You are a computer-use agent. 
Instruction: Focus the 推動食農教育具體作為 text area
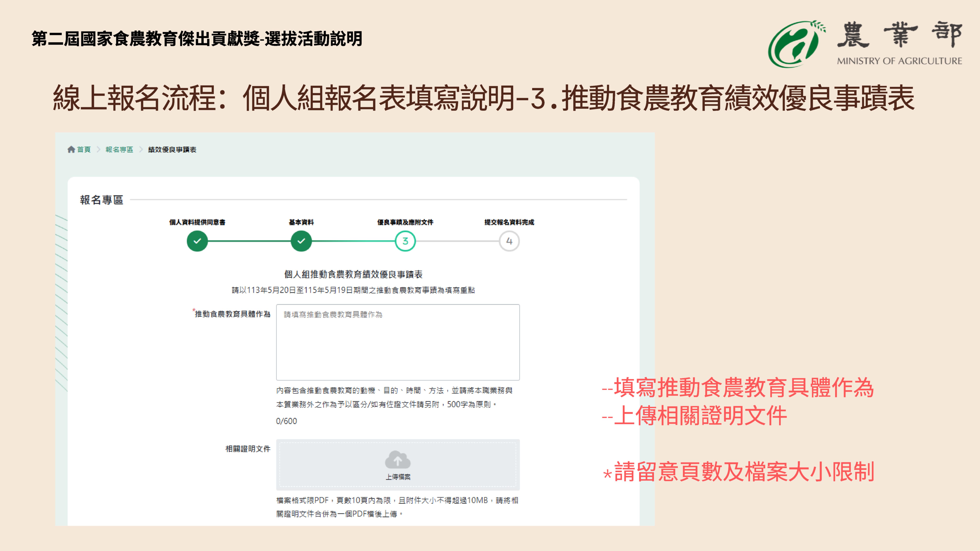coord(398,342)
